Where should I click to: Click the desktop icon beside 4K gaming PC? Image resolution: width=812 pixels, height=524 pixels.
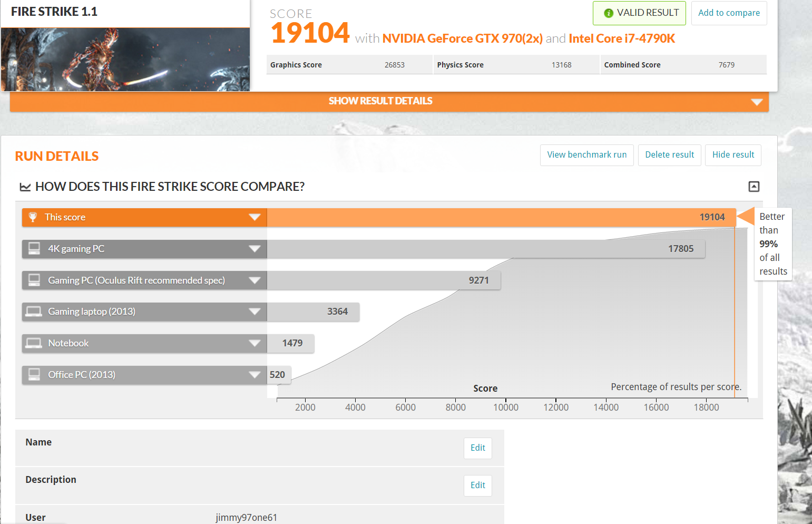pyautogui.click(x=34, y=248)
